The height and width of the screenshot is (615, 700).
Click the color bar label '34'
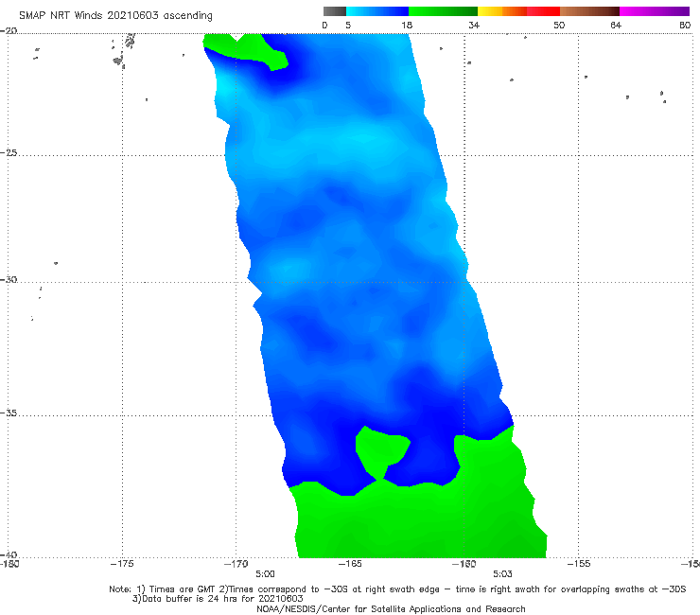click(474, 25)
